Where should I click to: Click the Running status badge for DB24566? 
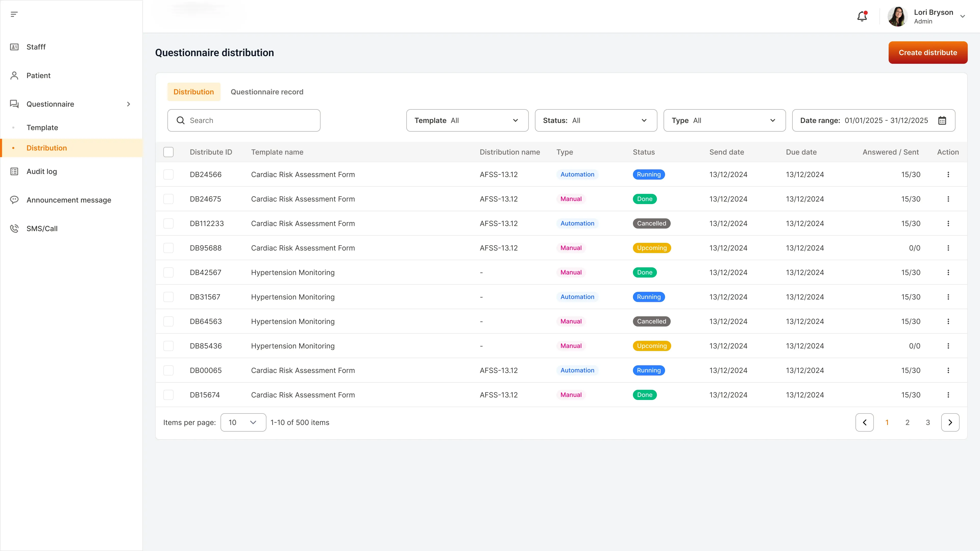coord(649,174)
